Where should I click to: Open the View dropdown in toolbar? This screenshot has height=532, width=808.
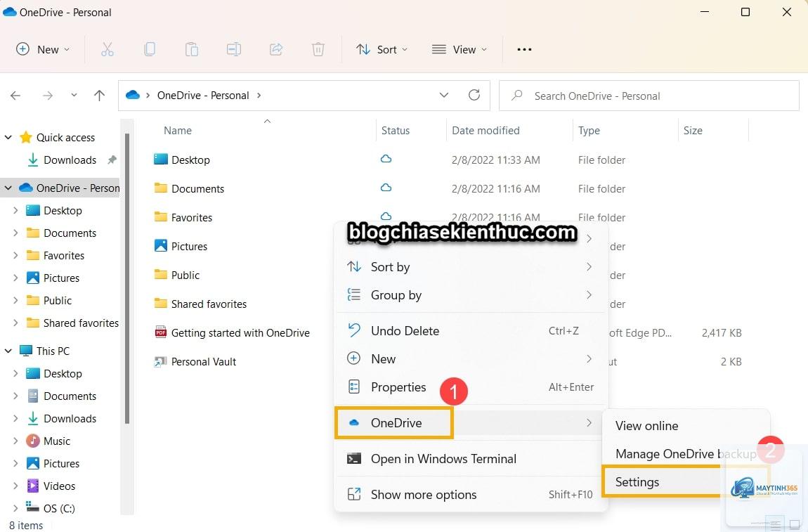459,49
